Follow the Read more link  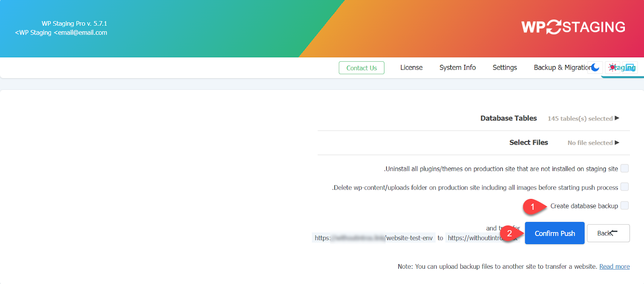pos(614,266)
